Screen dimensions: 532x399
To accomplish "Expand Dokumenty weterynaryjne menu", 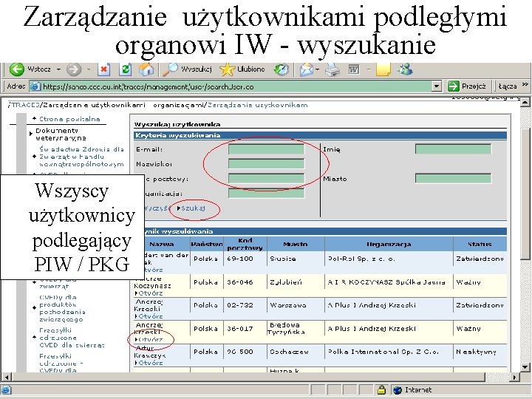I will pyautogui.click(x=61, y=134).
